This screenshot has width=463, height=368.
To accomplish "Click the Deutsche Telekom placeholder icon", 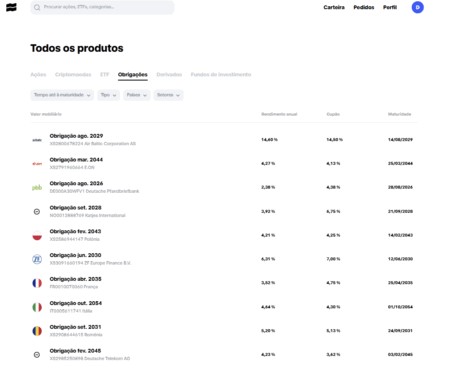I will [37, 355].
